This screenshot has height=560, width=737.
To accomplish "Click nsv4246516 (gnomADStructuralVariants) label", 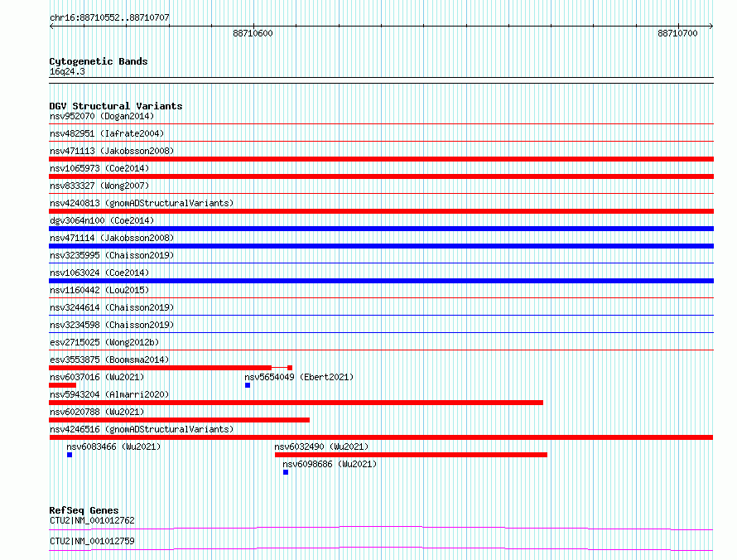I will [142, 429].
